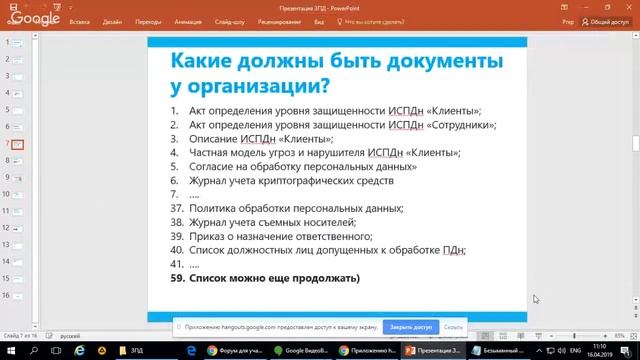Click the русский language status bar entry

click(70, 336)
